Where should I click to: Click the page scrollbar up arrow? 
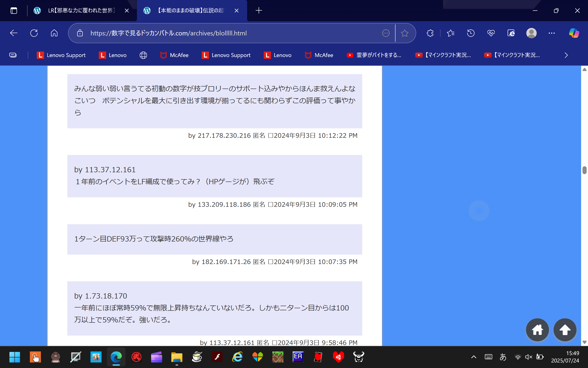[584, 70]
